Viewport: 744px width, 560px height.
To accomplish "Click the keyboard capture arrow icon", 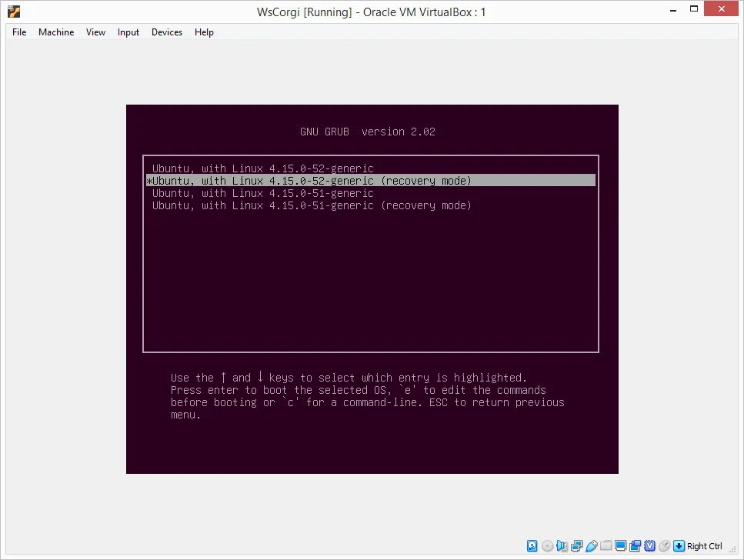I will 679,546.
